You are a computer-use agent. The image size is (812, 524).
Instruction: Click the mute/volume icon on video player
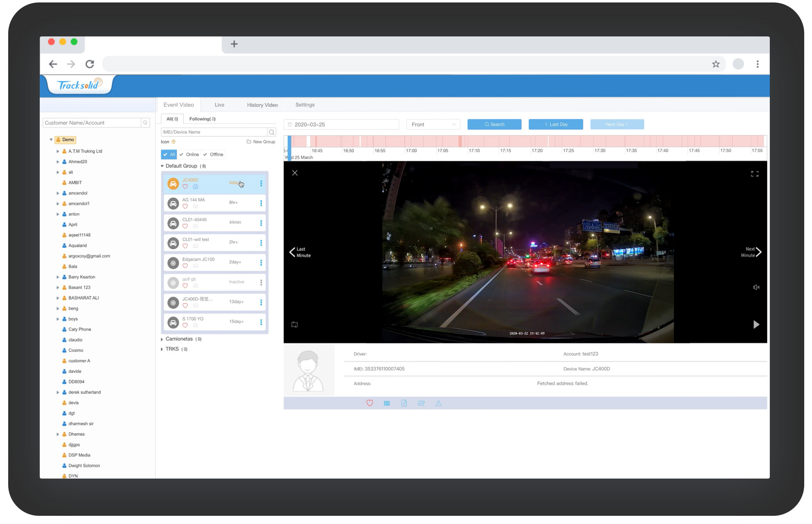[756, 288]
